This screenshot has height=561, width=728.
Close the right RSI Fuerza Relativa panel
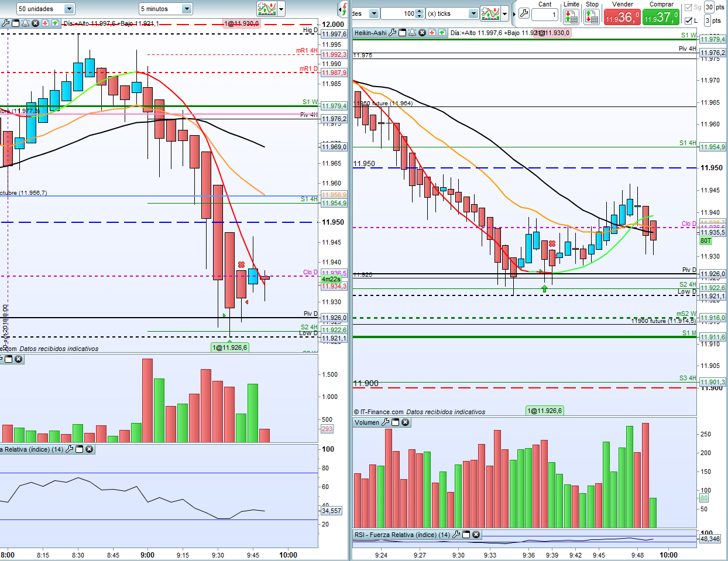pos(476,535)
